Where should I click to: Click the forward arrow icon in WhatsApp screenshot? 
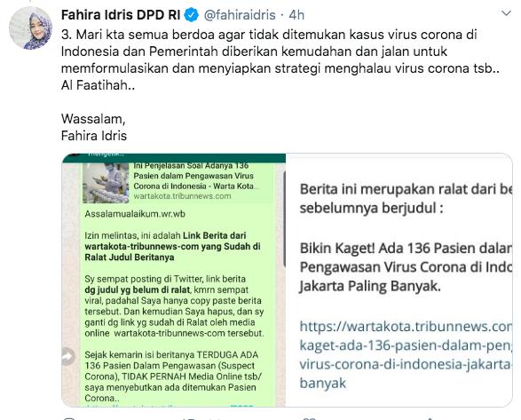click(x=68, y=356)
